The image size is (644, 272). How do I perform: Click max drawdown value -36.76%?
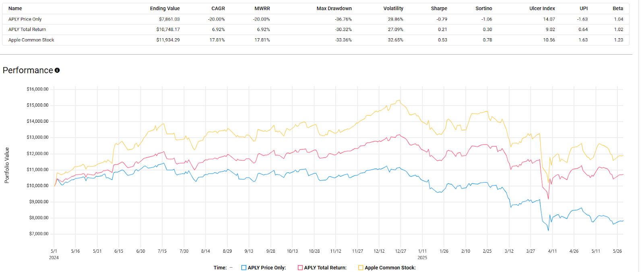(343, 19)
